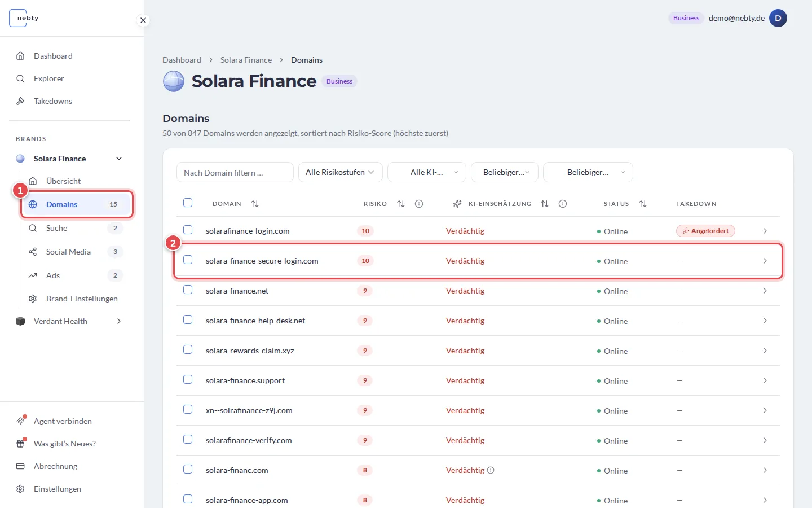This screenshot has width=812, height=508.
Task: Sort the table by Risiko column
Action: [401, 204]
